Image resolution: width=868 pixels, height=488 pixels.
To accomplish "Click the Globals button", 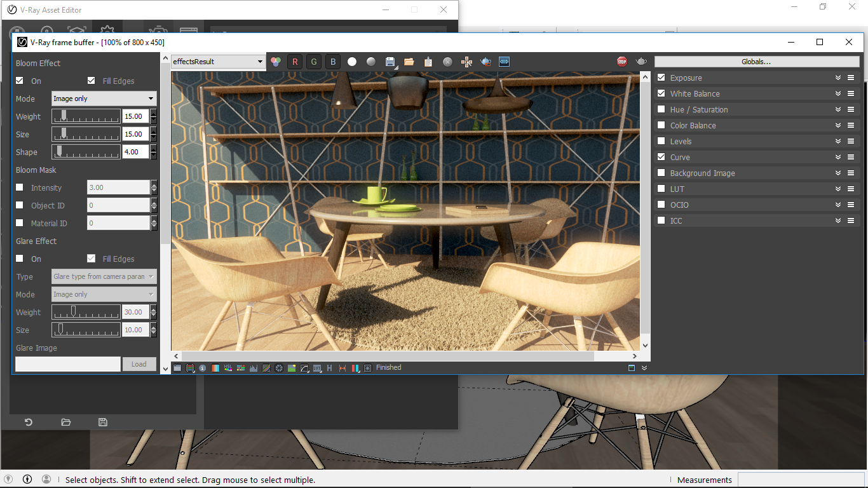I will (756, 61).
